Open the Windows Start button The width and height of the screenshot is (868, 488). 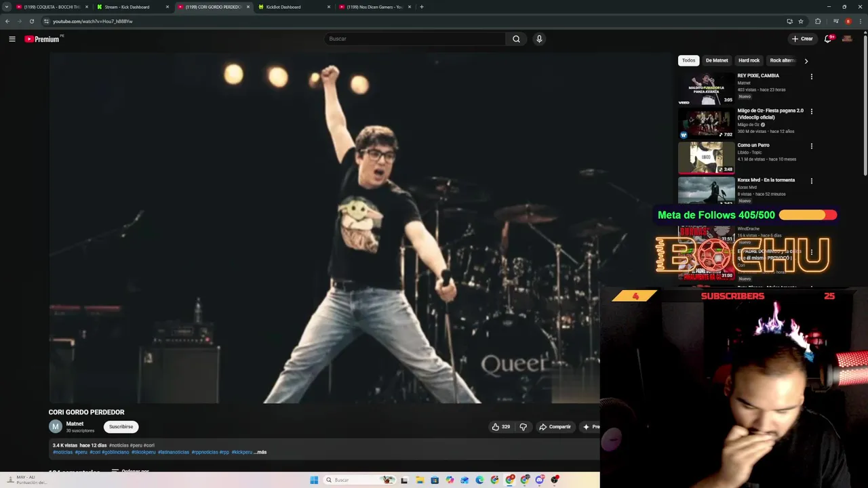pos(314,480)
